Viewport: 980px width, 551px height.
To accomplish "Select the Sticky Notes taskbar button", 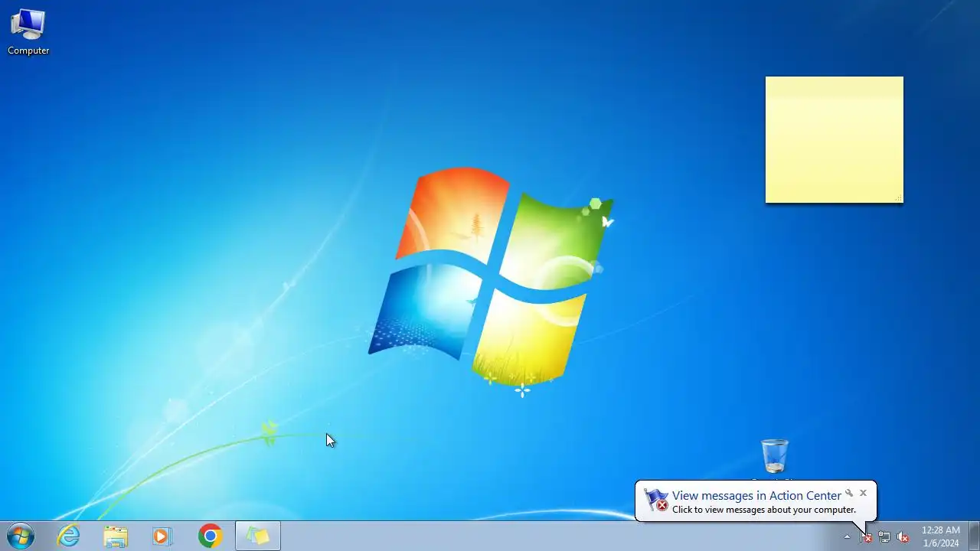I will [258, 536].
